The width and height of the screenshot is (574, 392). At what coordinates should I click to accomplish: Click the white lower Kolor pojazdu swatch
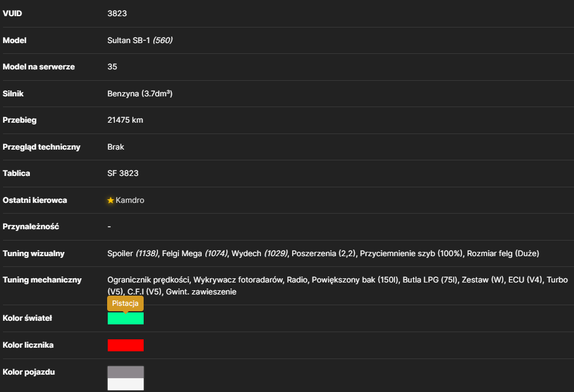coord(126,384)
